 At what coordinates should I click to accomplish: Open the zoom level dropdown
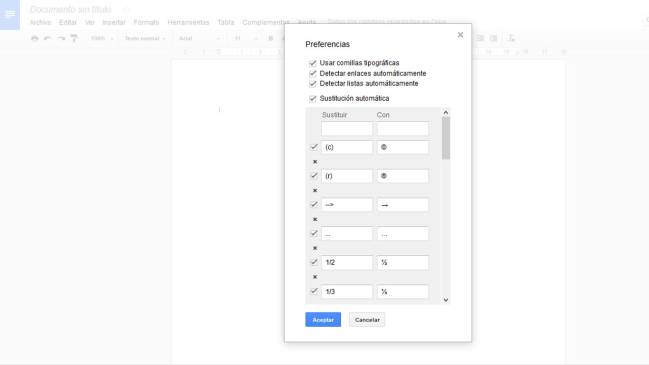point(102,38)
